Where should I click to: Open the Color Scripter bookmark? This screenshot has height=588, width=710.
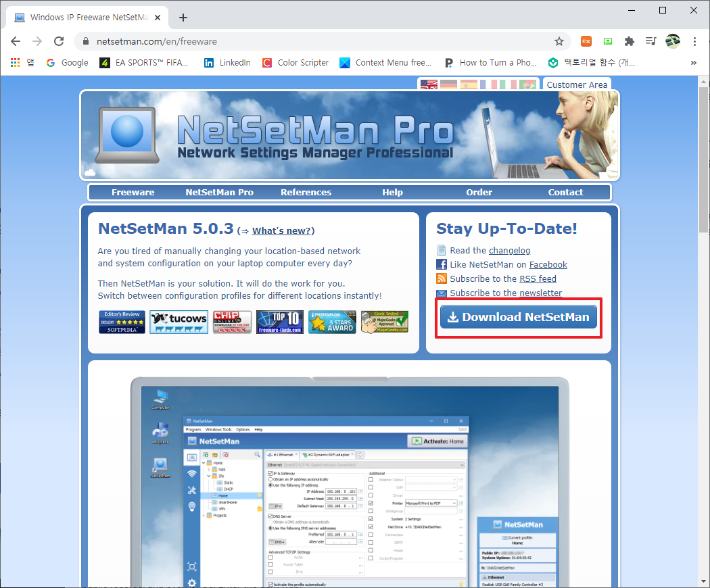pyautogui.click(x=295, y=62)
